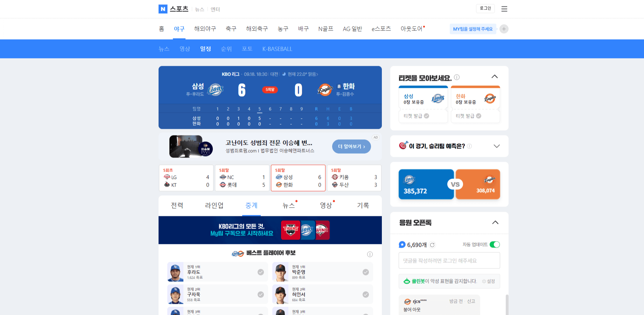This screenshot has height=315, width=644.
Task: Open the 해외야구 menu
Action: [x=205, y=29]
